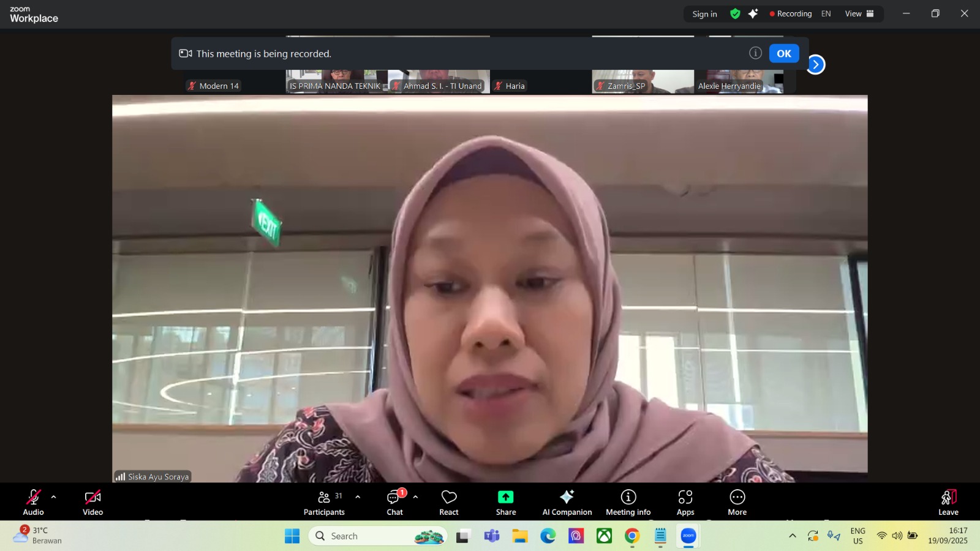The width and height of the screenshot is (980, 551).
Task: Open the Apps panel
Action: (685, 502)
